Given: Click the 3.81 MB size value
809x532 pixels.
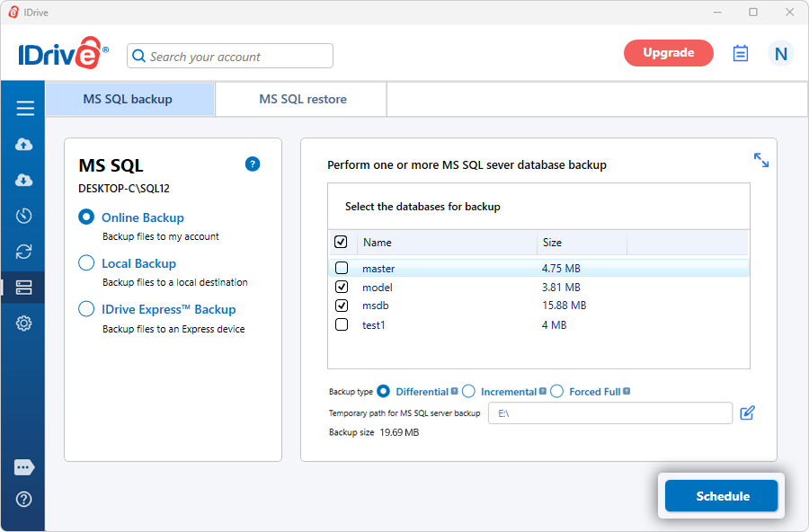Looking at the screenshot, I should pyautogui.click(x=561, y=288).
